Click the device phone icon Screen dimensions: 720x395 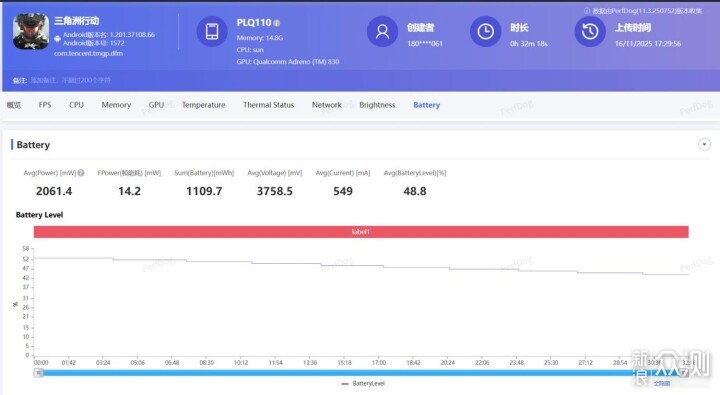tap(212, 31)
